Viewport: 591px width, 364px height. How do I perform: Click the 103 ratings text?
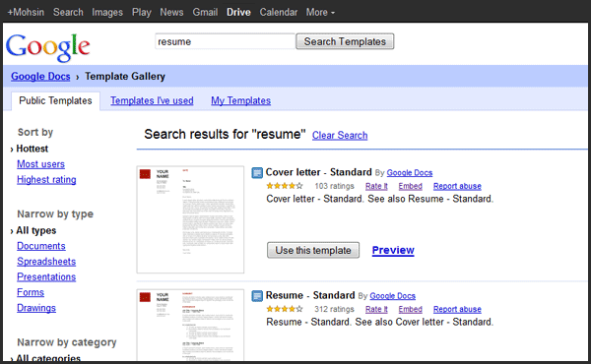click(334, 186)
